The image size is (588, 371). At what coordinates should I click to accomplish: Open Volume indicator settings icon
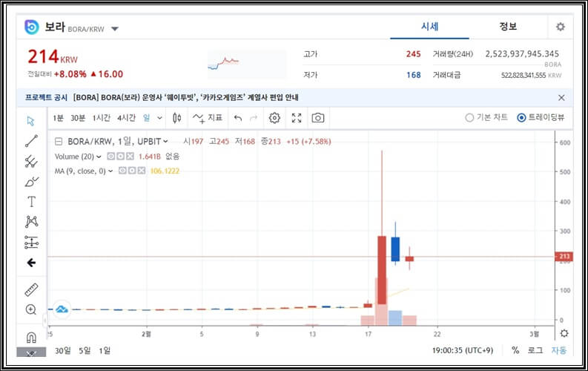(x=120, y=156)
